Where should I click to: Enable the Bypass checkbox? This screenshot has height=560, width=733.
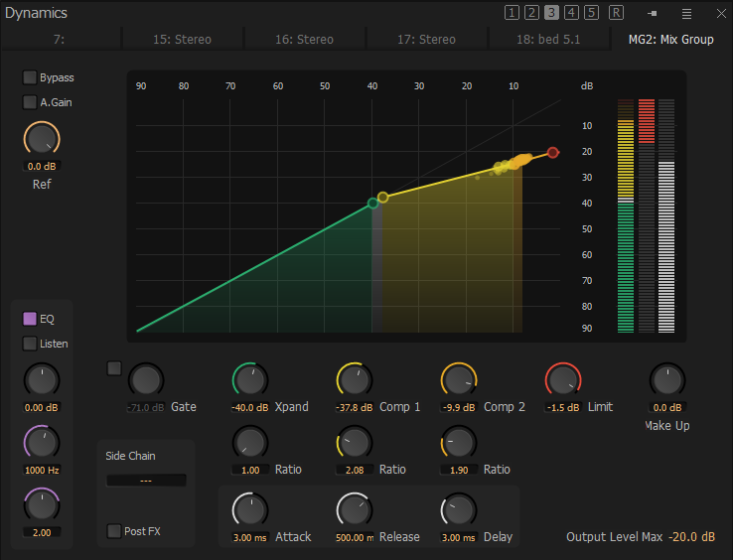[30, 77]
